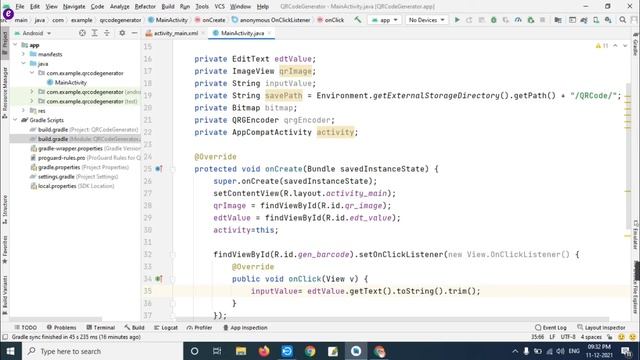Viewport: 640px width, 360px height.
Task: Open the Terminal tool window
Action: (x=100, y=327)
